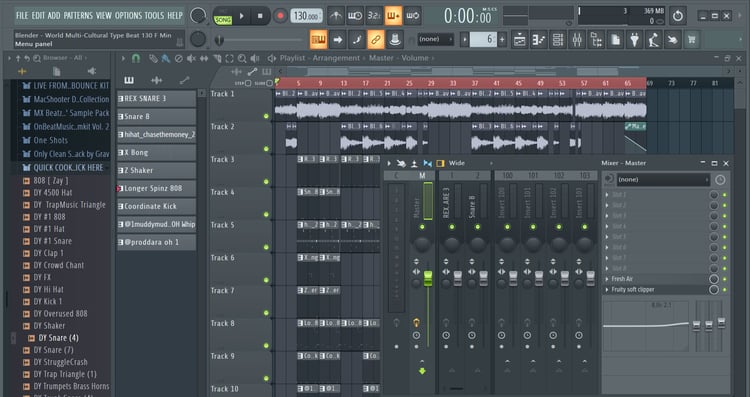The width and height of the screenshot is (750, 397).
Task: Click the Master track volume fader
Action: [428, 278]
